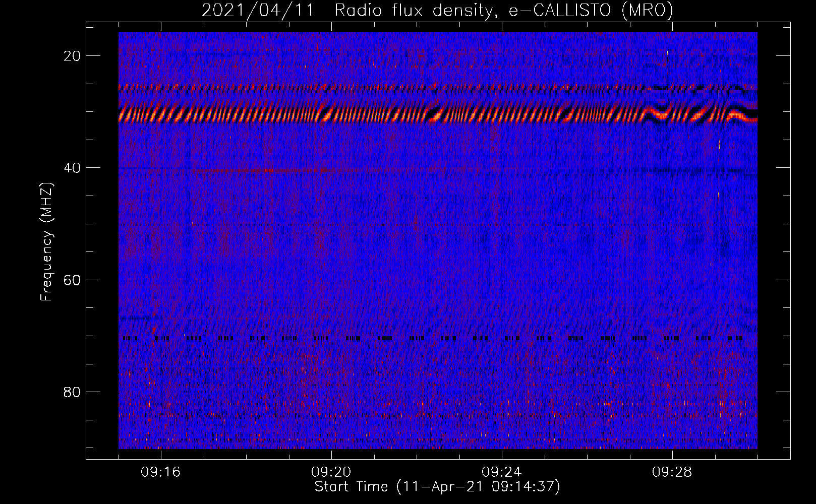This screenshot has width=816, height=504.
Task: Click the time tick label 09:16
Action: point(161,472)
